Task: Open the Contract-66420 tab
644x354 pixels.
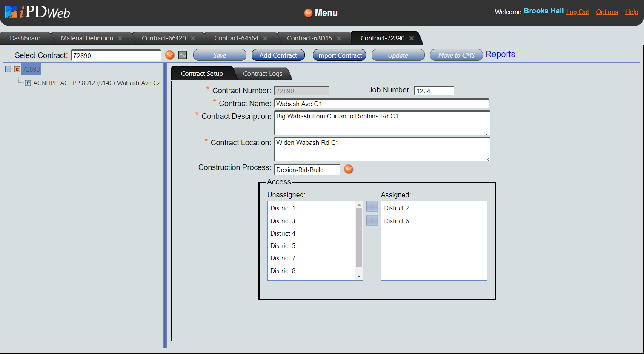Action: (164, 38)
